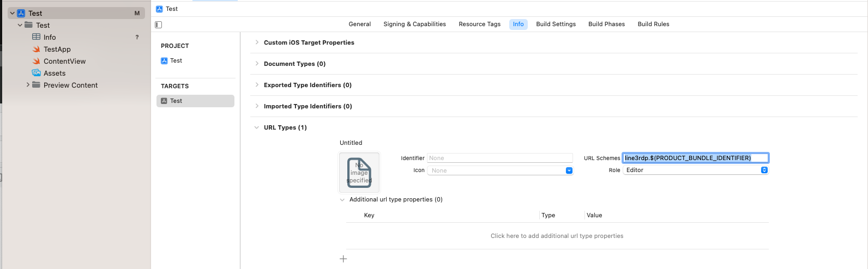Screen dimensions: 868x269
Task: Open the Build Settings tab
Action: pos(556,24)
